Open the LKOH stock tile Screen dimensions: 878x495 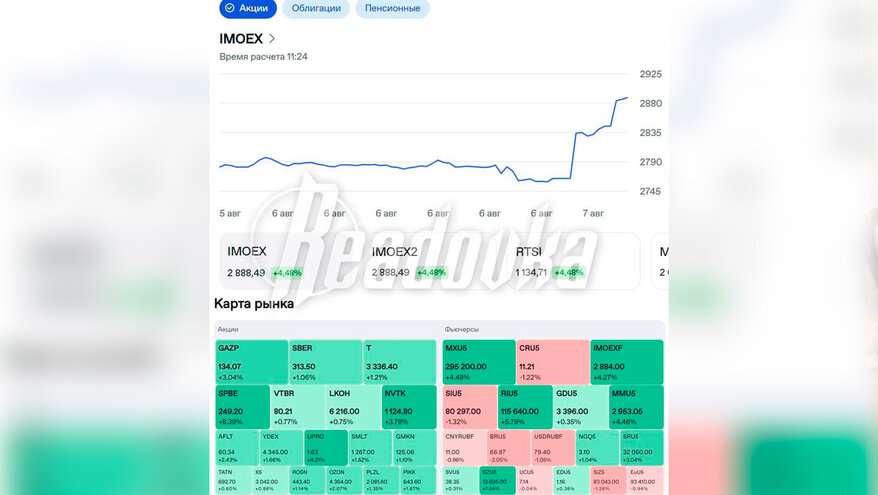(x=353, y=407)
